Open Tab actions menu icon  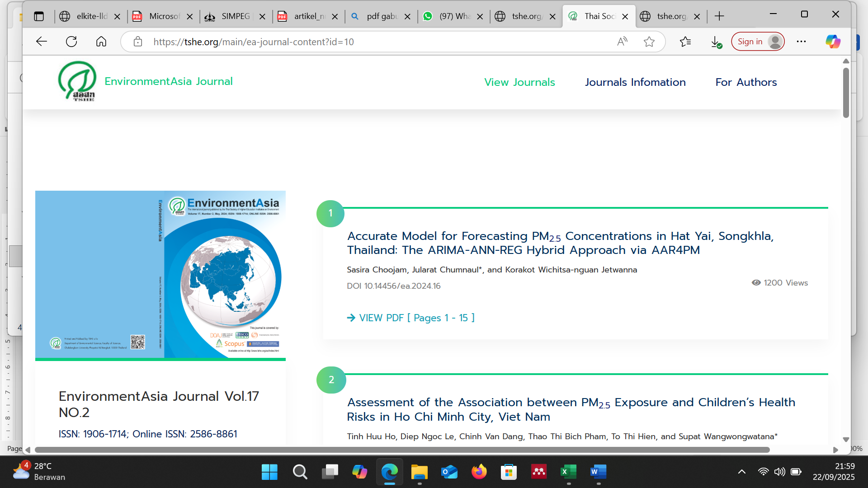39,16
